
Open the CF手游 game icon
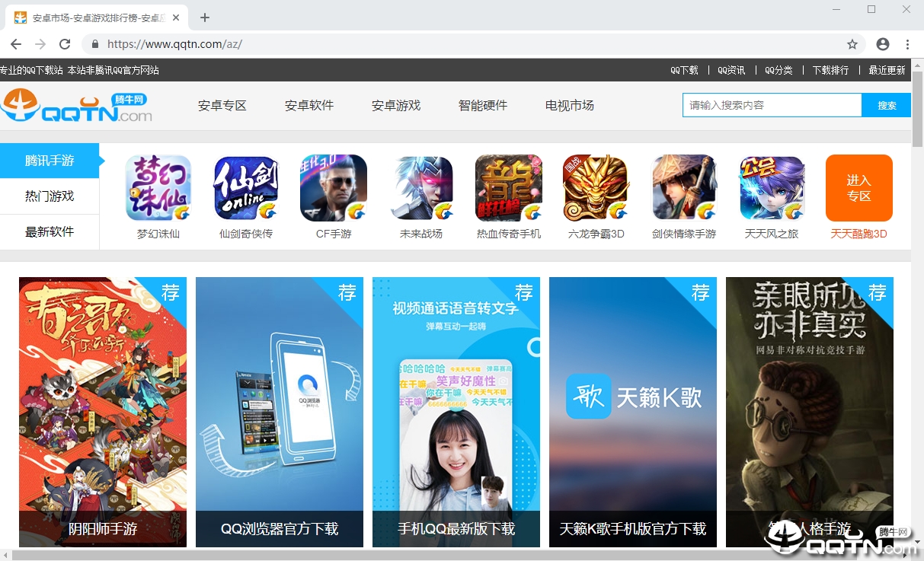[334, 188]
